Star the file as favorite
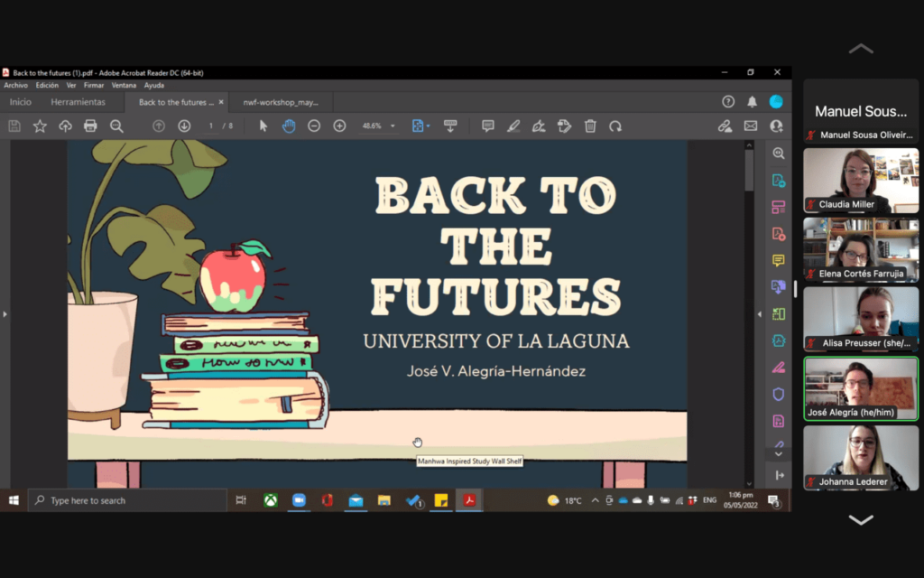The height and width of the screenshot is (578, 924). [40, 126]
